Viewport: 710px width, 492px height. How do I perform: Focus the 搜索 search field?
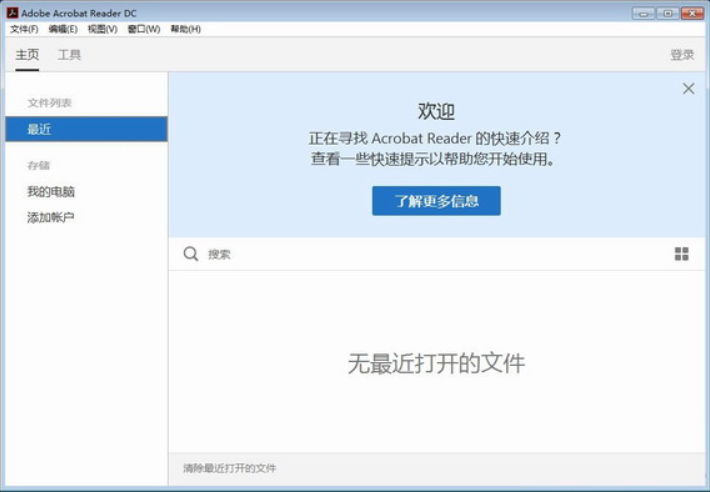435,254
